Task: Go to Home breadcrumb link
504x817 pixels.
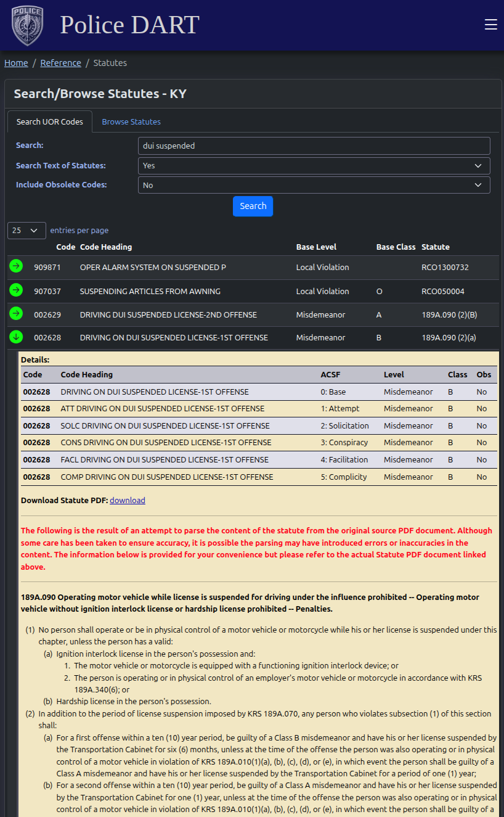Action: coord(16,63)
